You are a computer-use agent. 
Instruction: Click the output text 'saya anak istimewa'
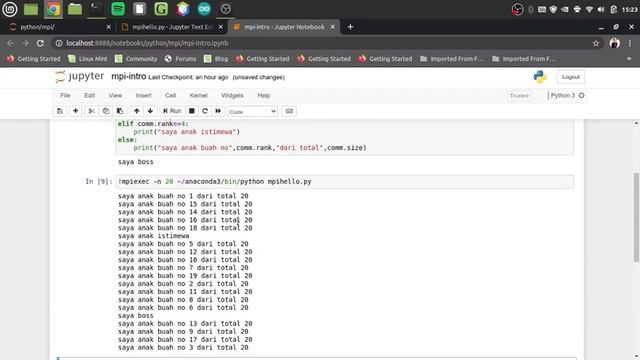click(153, 236)
